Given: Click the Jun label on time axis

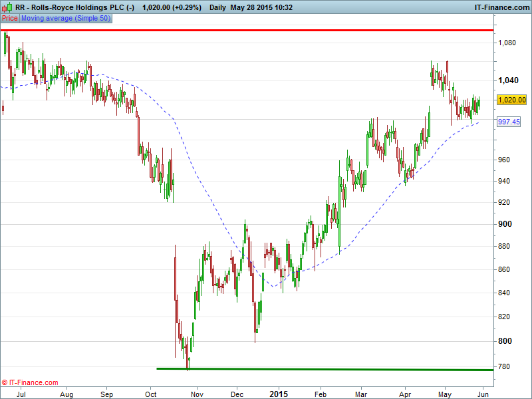Looking at the screenshot, I should [486, 394].
